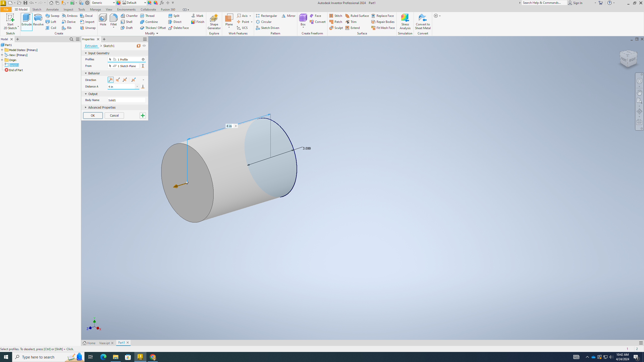Image resolution: width=644 pixels, height=362 pixels.
Task: Open File Explorer from taskbar
Action: click(116, 357)
